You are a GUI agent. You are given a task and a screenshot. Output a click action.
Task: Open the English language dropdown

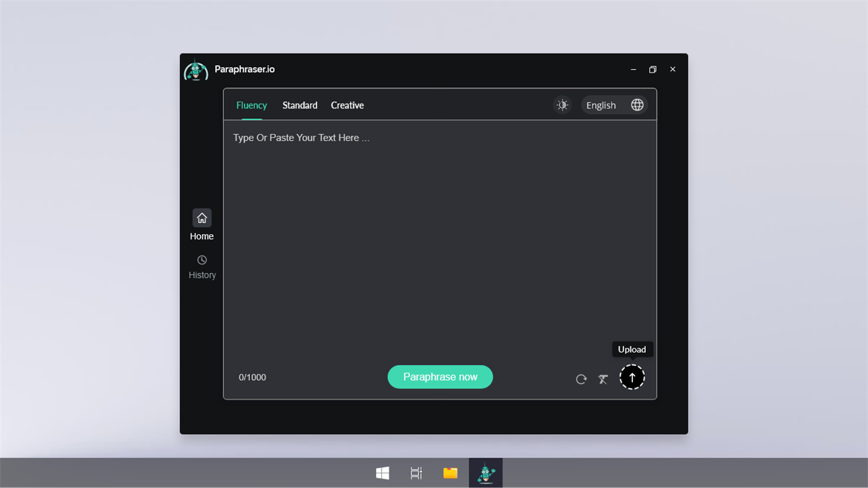pos(601,105)
